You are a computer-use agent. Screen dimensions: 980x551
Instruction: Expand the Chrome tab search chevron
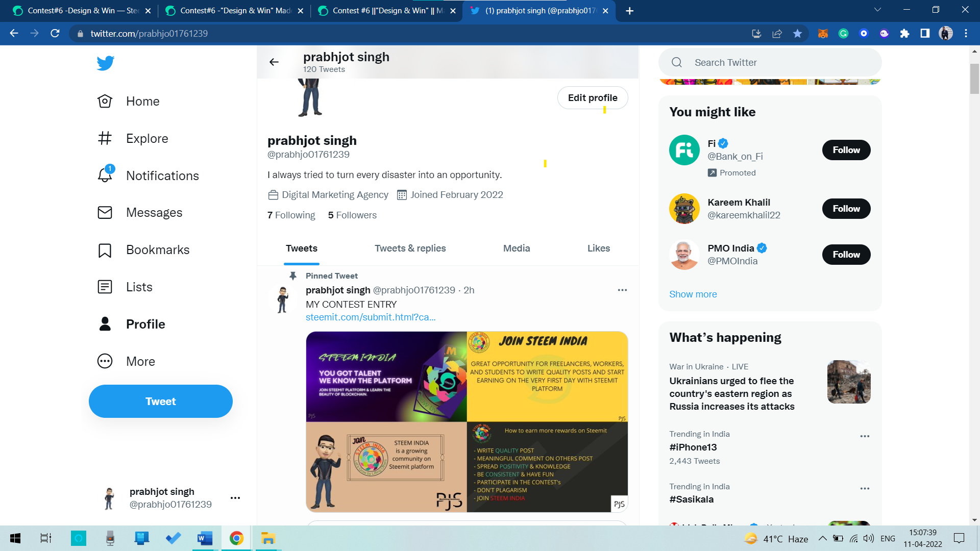point(877,10)
